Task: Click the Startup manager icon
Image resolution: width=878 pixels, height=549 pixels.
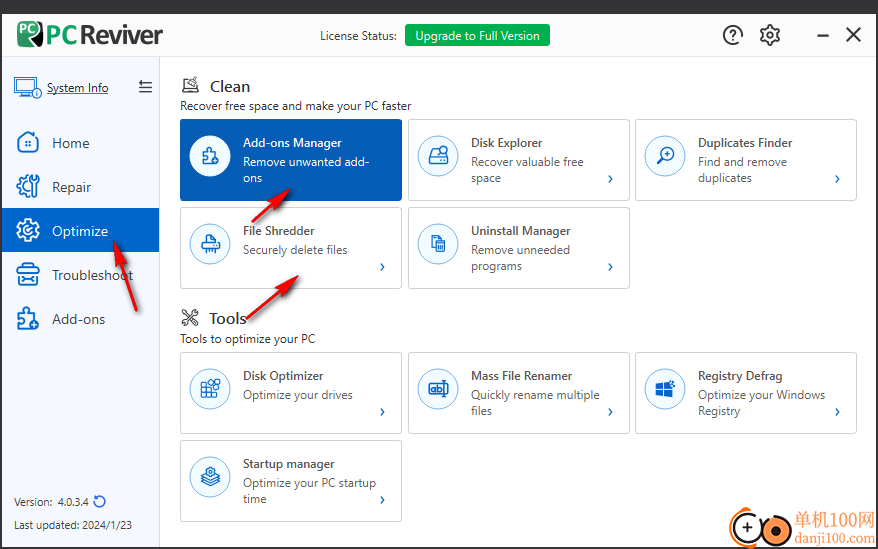Action: (210, 477)
